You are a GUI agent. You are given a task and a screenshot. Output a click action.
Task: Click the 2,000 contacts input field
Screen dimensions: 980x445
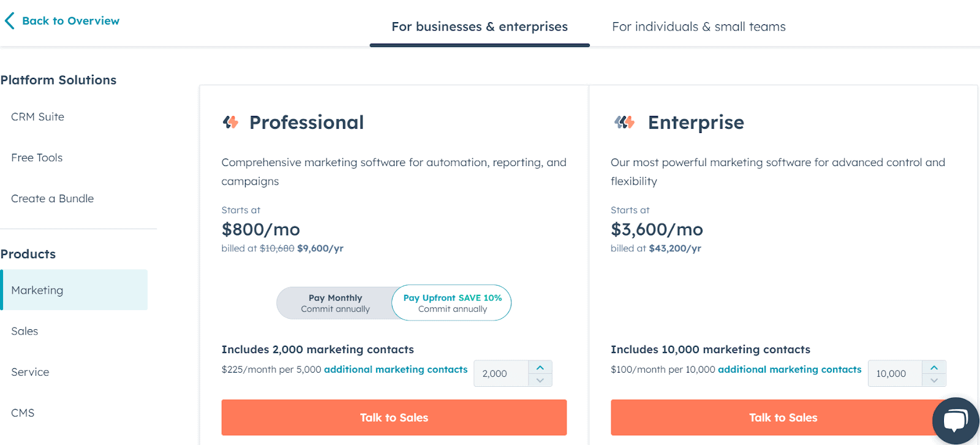500,373
